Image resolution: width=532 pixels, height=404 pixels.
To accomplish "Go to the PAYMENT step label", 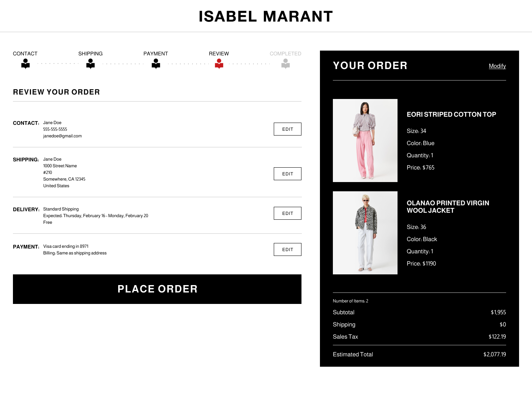I will (x=156, y=54).
